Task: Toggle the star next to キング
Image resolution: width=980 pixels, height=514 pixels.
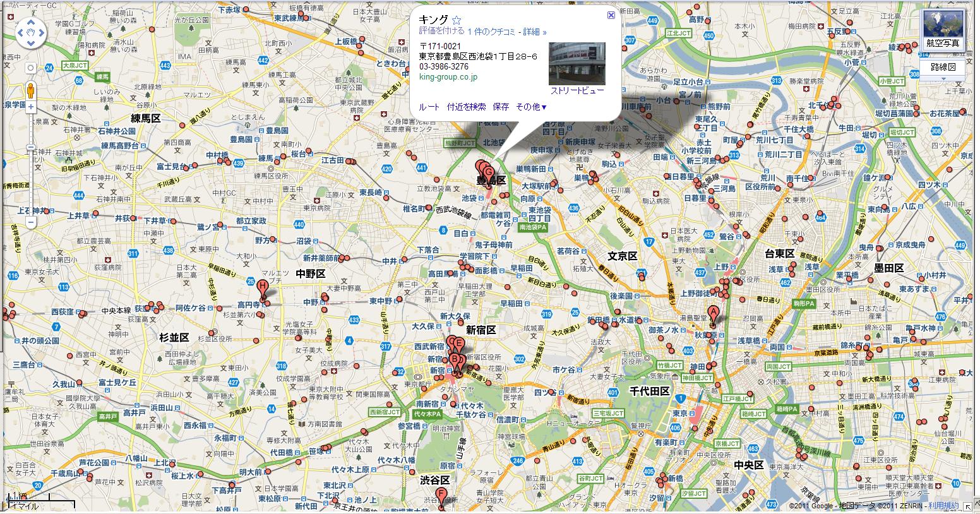Action: click(457, 20)
